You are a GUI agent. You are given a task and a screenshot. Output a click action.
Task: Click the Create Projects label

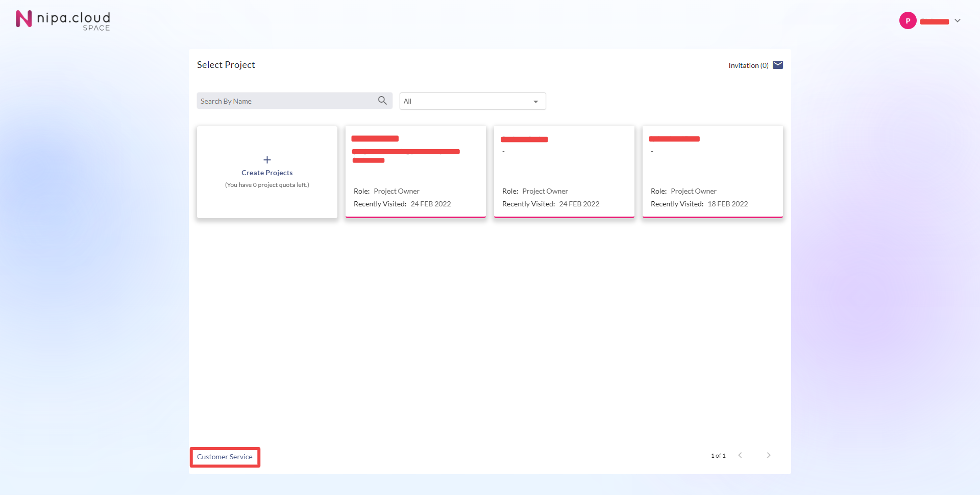pos(267,173)
